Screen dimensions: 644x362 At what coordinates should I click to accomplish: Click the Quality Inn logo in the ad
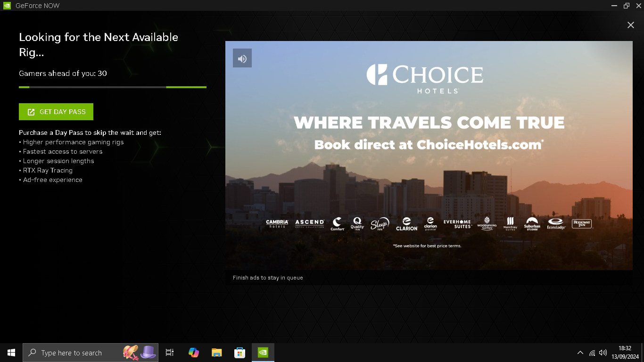[x=357, y=223]
